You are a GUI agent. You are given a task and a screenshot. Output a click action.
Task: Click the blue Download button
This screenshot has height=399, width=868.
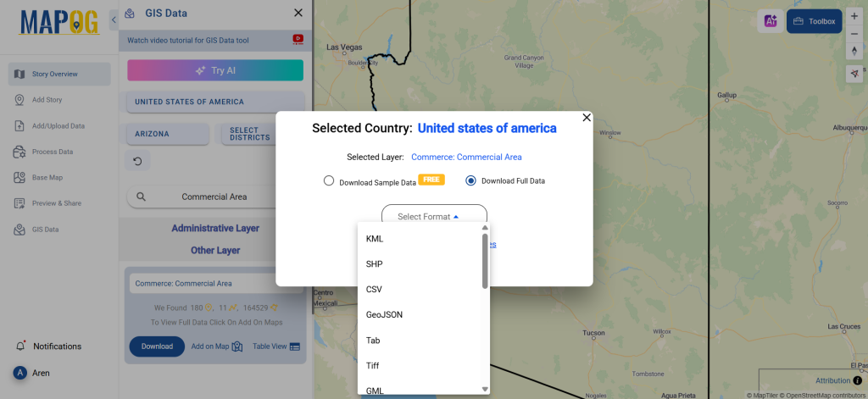157,346
